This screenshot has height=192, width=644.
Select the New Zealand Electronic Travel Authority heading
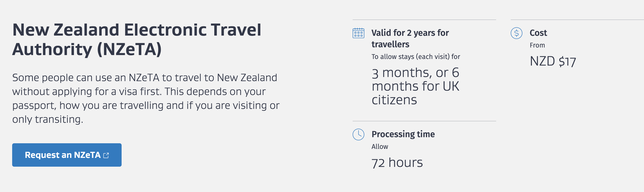[137, 39]
